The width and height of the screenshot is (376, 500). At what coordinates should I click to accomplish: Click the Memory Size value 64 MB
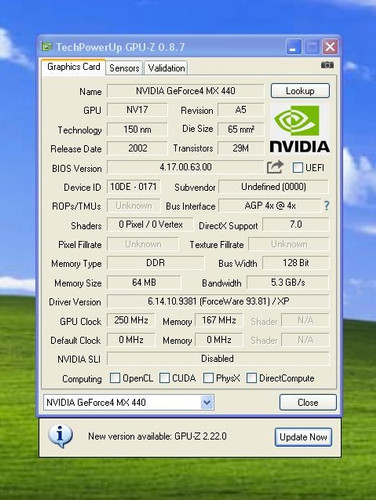click(144, 282)
